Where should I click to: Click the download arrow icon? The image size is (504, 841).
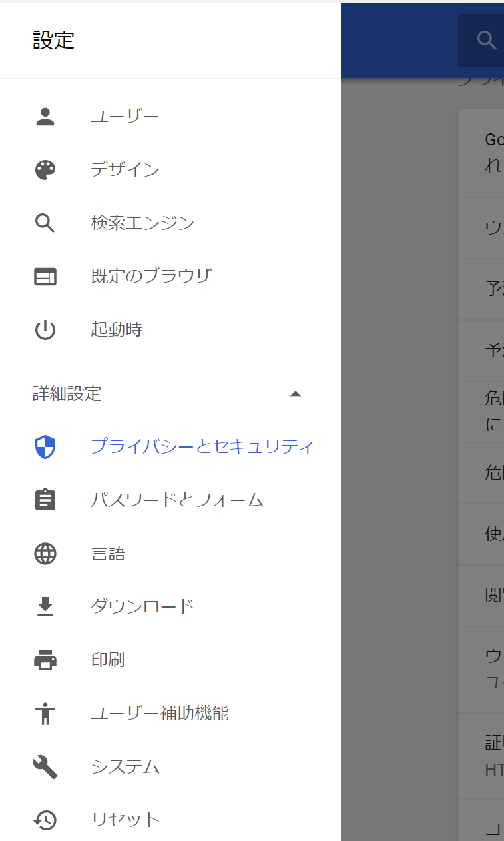coord(45,606)
